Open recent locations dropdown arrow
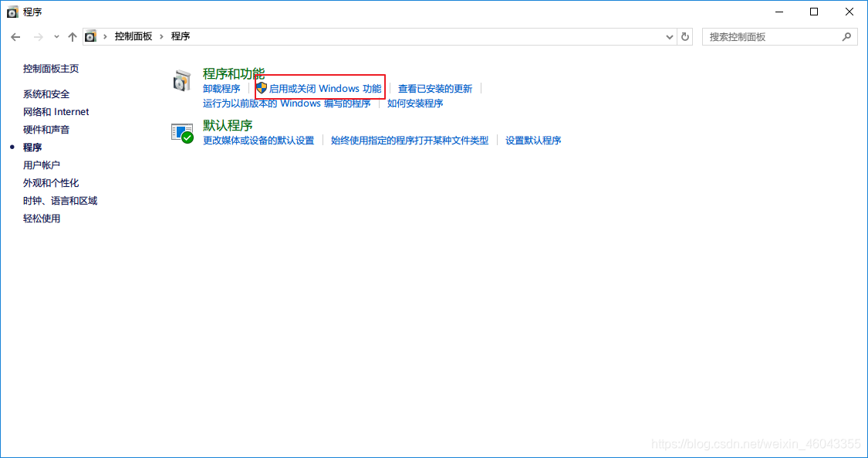The width and height of the screenshot is (868, 458). 56,37
